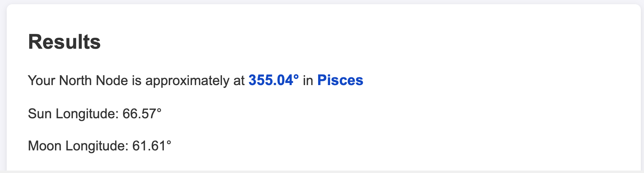
Task: Click the word "in" before Pisces
Action: 308,80
